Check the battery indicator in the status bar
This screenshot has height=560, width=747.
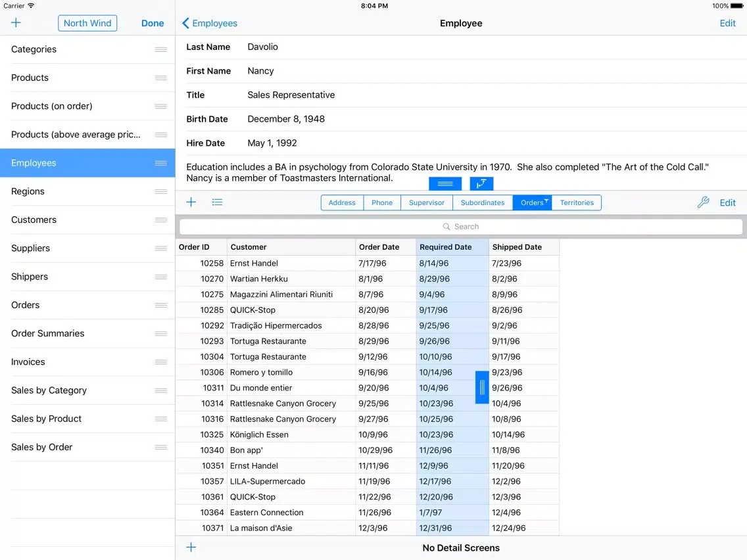click(x=736, y=6)
